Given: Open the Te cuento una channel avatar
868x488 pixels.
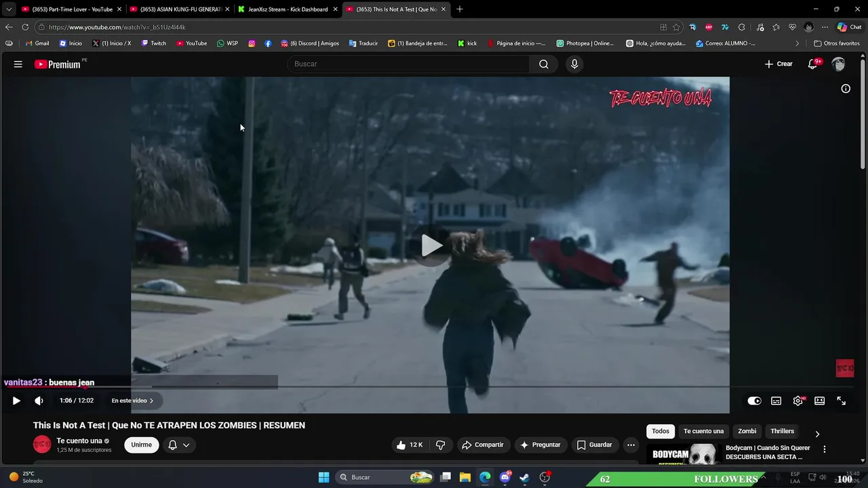Looking at the screenshot, I should [42, 445].
